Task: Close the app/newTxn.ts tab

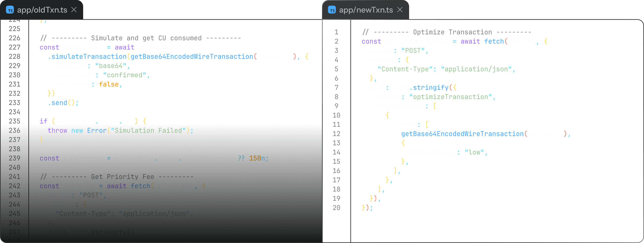Action: tap(400, 10)
